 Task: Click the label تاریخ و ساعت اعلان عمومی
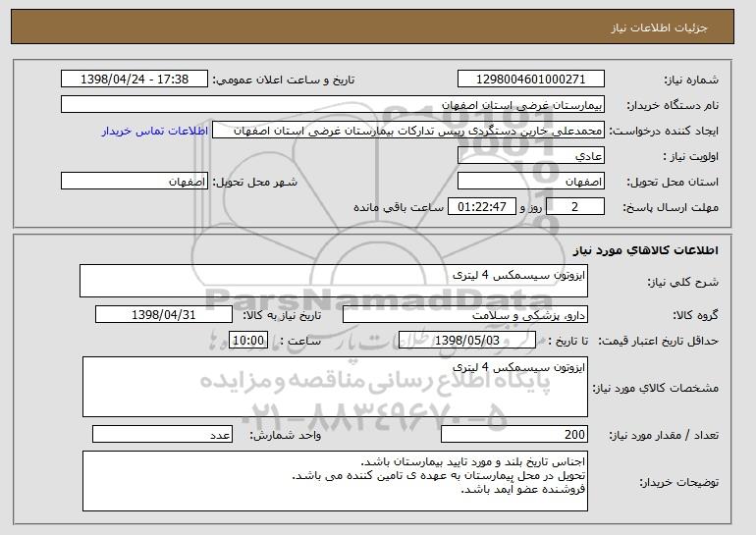point(284,80)
